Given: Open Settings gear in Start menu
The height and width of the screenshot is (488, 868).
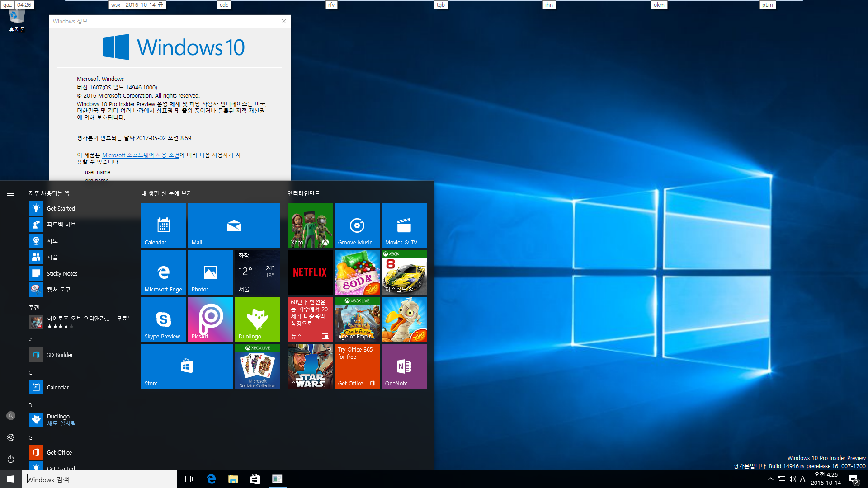Looking at the screenshot, I should coord(11,437).
